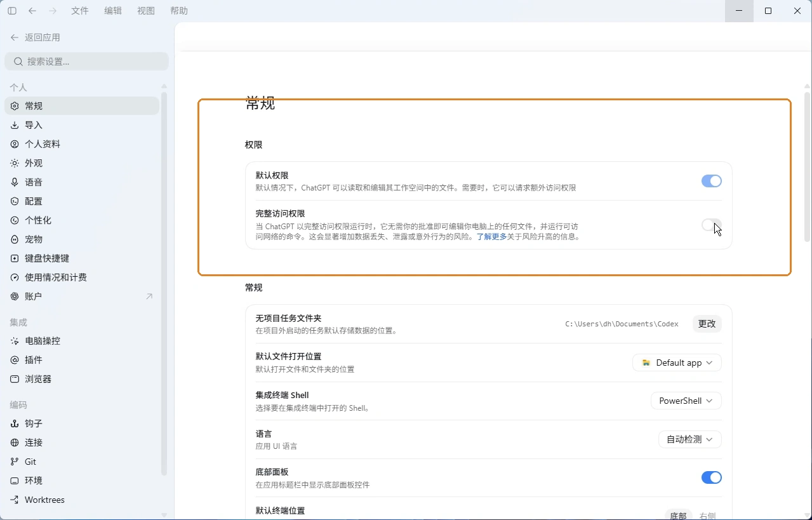
Task: Select 右侧 for default terminal position
Action: pos(707,516)
